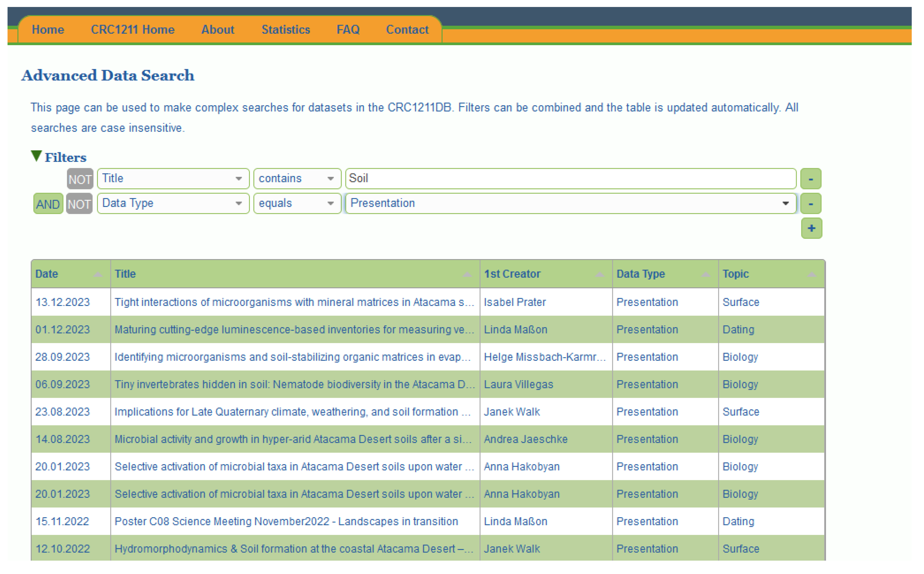Image resolution: width=924 pixels, height=574 pixels.
Task: Open 'Tight interactions of microorganisms' dataset
Action: [294, 302]
